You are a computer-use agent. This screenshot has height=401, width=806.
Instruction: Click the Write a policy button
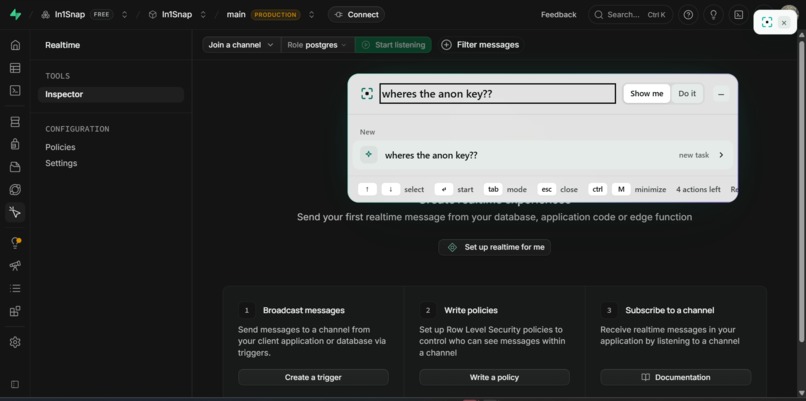tap(494, 377)
